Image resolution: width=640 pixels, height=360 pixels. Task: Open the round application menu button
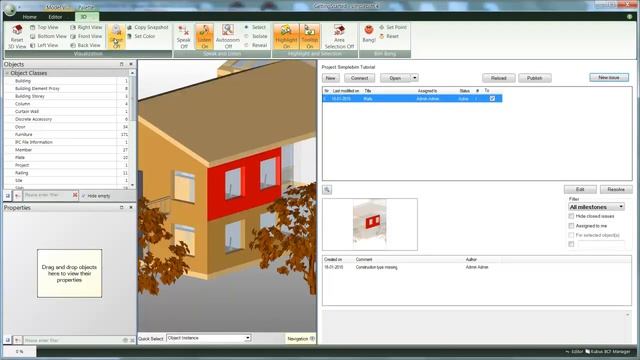(x=10, y=9)
